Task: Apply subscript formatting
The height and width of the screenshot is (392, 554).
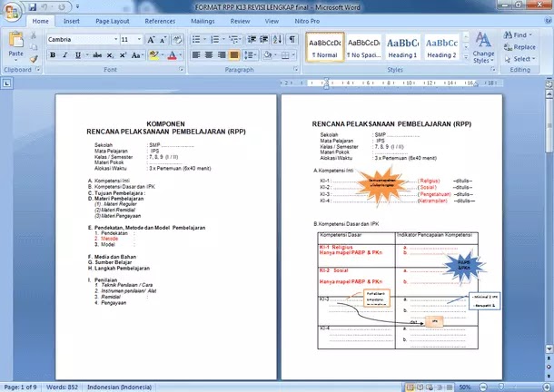Action: [110, 55]
